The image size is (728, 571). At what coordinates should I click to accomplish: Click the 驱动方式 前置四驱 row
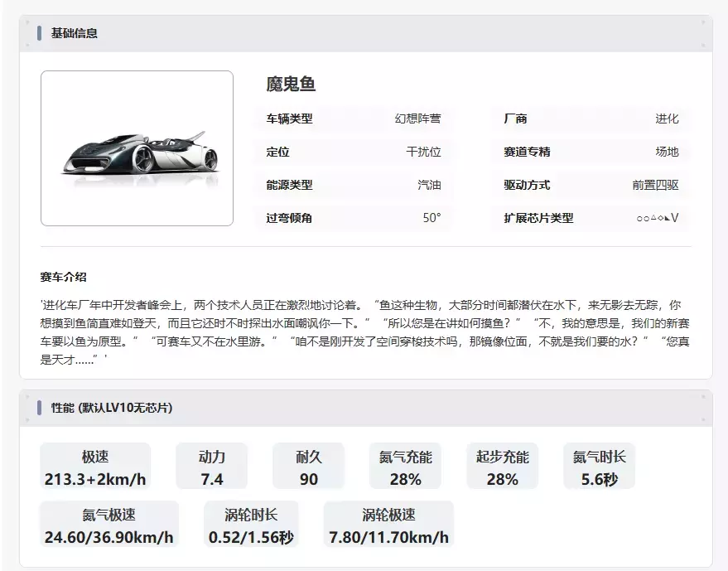591,185
